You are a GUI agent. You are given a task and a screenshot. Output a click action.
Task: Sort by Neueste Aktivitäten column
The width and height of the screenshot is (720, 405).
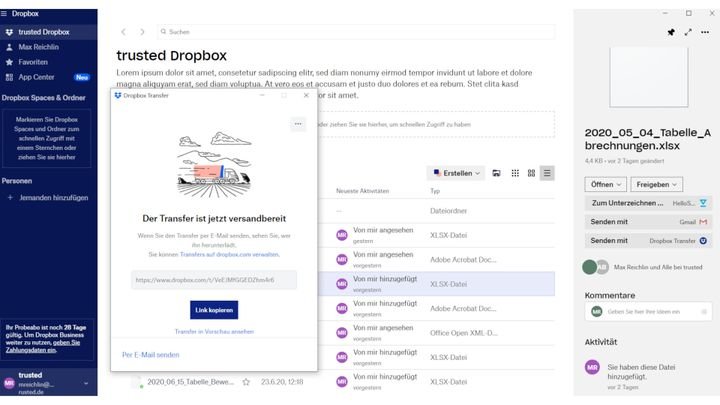362,191
